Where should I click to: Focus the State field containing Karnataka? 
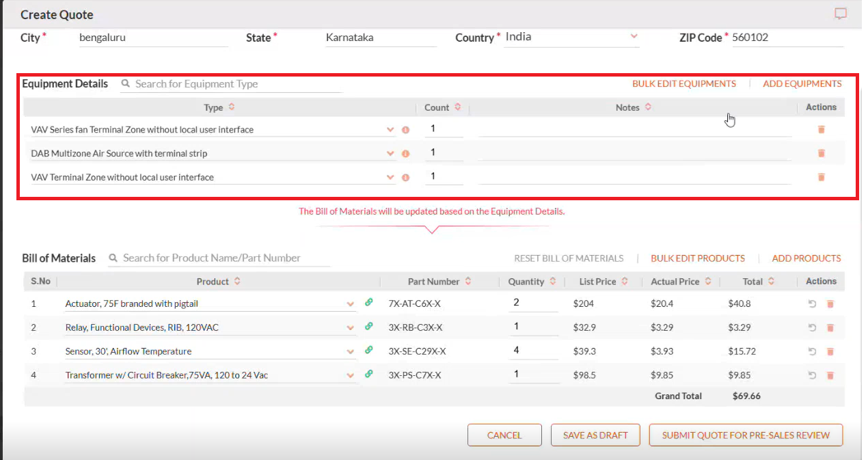pyautogui.click(x=380, y=38)
